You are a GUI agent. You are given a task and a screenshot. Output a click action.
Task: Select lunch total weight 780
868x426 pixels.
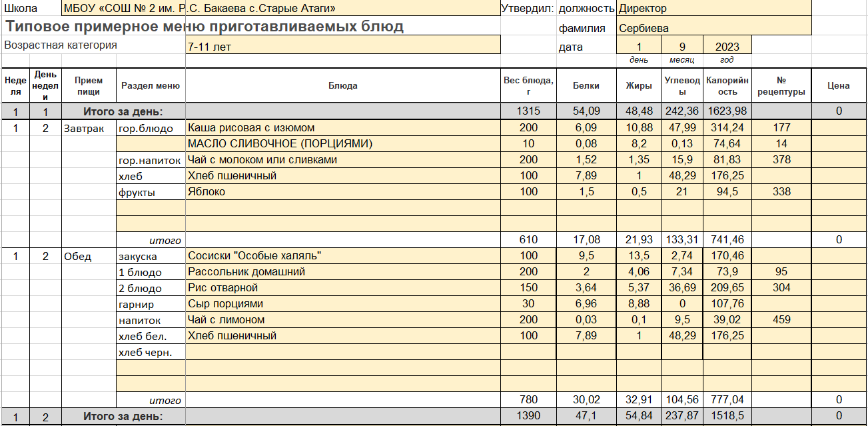528,400
